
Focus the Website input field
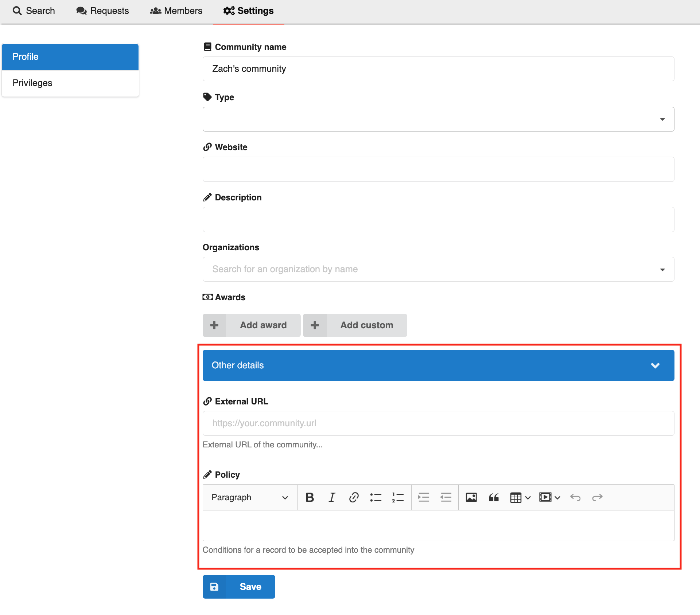438,169
